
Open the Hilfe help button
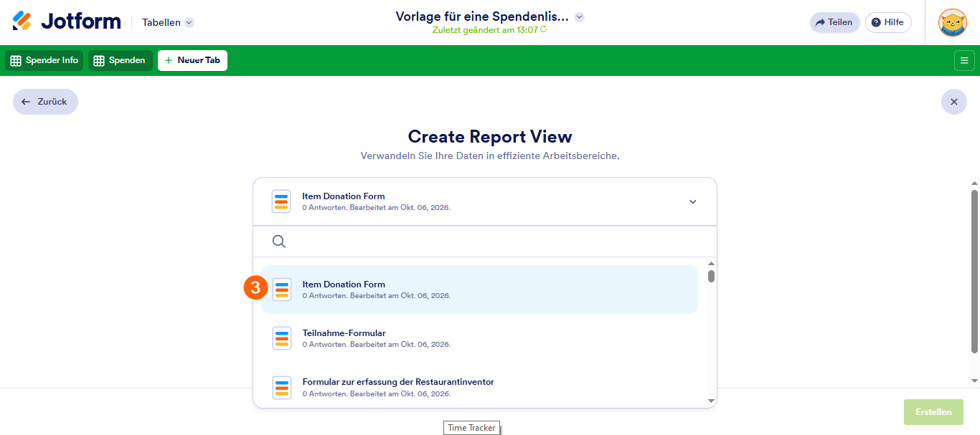coord(887,22)
